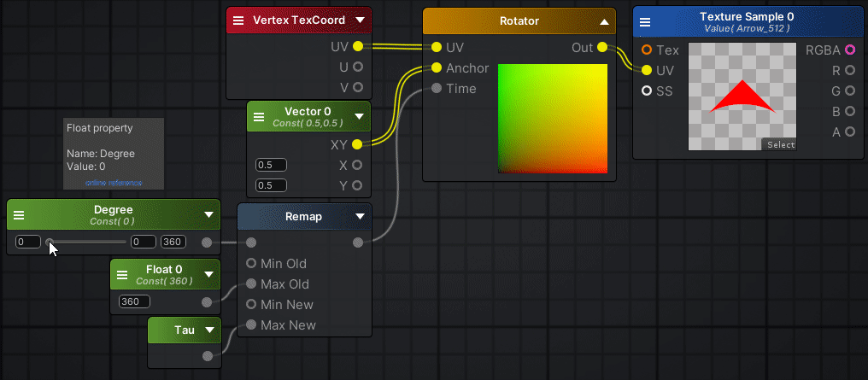Image resolution: width=868 pixels, height=380 pixels.
Task: Expand the Tau node arrow
Action: [209, 330]
